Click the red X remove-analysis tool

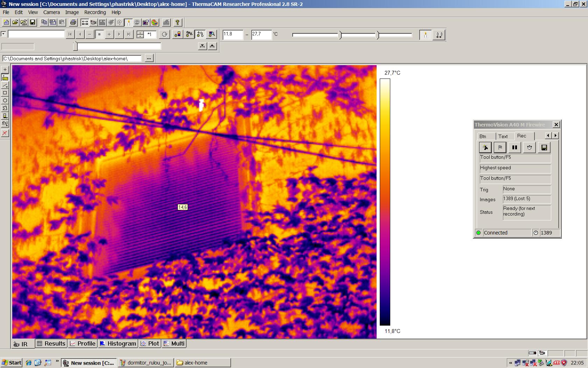coord(5,133)
